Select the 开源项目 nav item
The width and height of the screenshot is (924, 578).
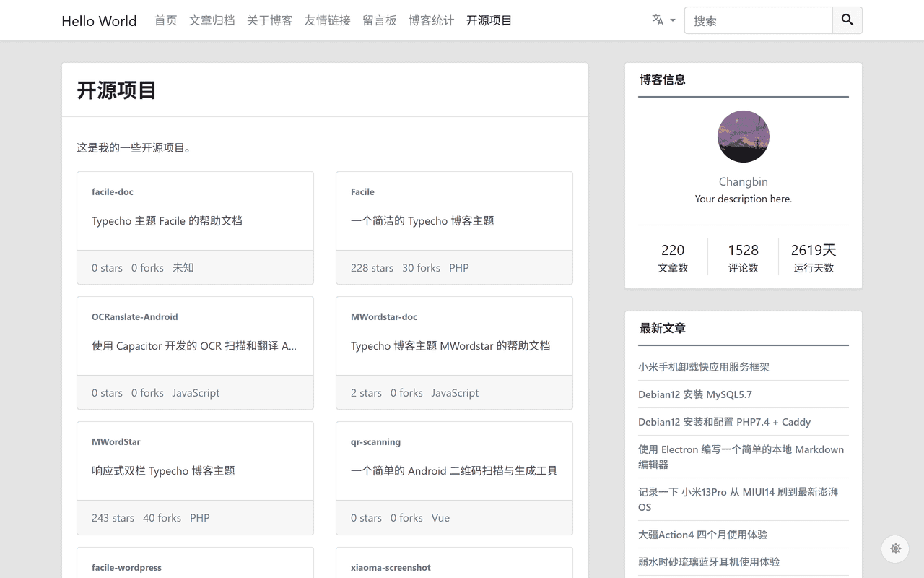[489, 20]
